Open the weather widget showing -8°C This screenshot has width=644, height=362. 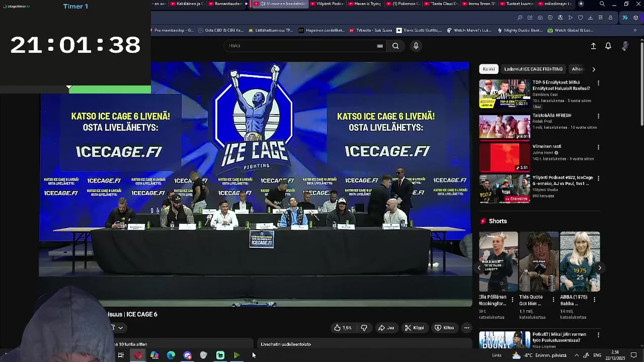[x=539, y=355]
